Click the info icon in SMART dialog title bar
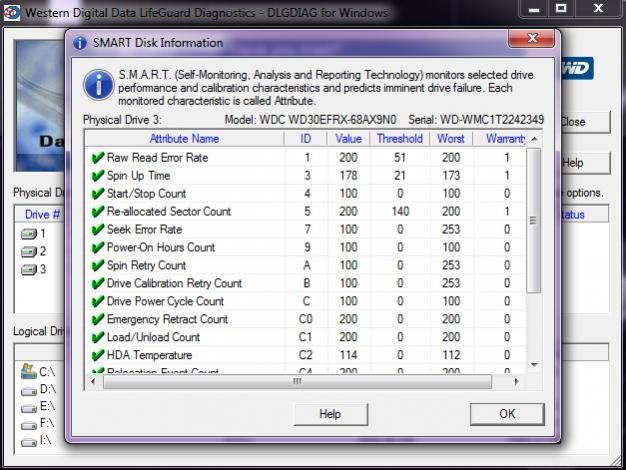The width and height of the screenshot is (626, 470). coord(80,43)
